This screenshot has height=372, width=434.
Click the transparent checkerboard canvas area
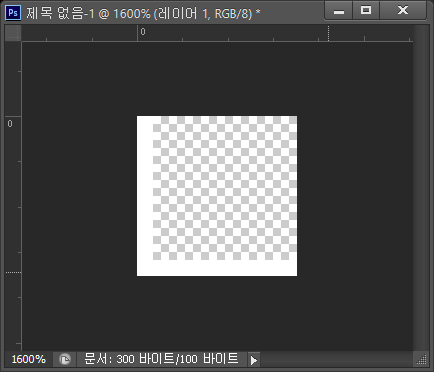point(225,188)
